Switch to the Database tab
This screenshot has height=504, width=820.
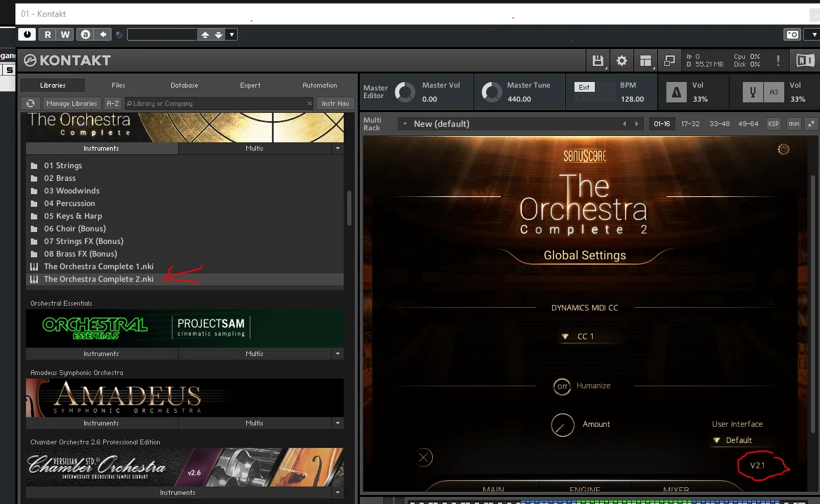point(184,86)
